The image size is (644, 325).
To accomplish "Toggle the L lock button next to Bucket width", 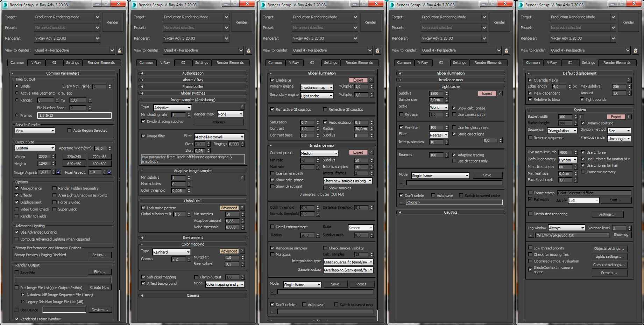I will (581, 117).
